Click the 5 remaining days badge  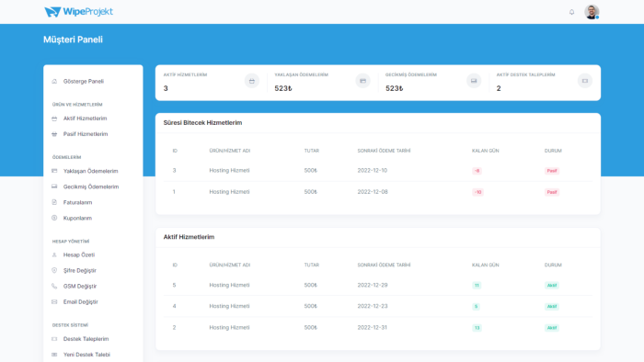pyautogui.click(x=476, y=307)
